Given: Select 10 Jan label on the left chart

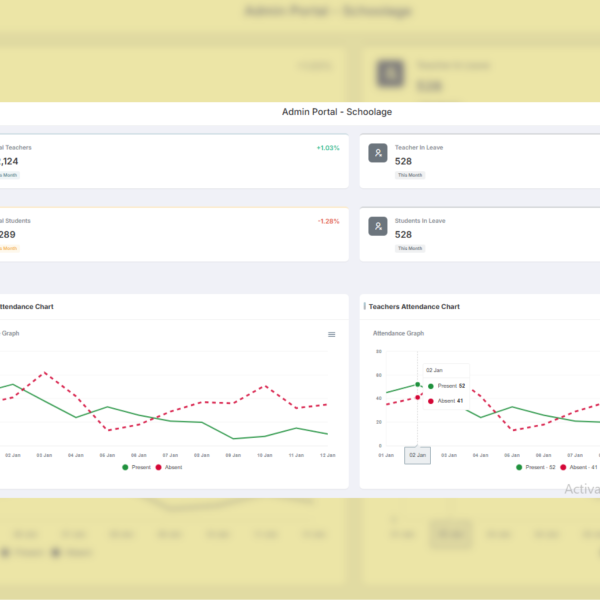Looking at the screenshot, I should pyautogui.click(x=264, y=455).
